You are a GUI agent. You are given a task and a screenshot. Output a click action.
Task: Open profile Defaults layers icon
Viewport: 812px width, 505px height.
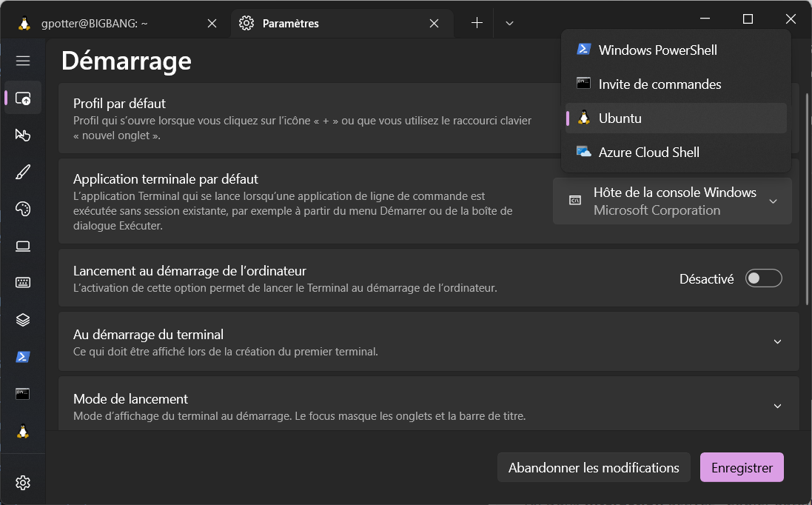[23, 320]
